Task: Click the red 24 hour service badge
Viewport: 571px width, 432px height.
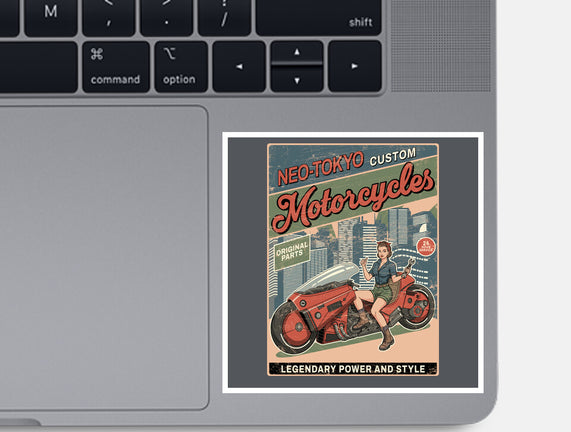Action: [426, 247]
